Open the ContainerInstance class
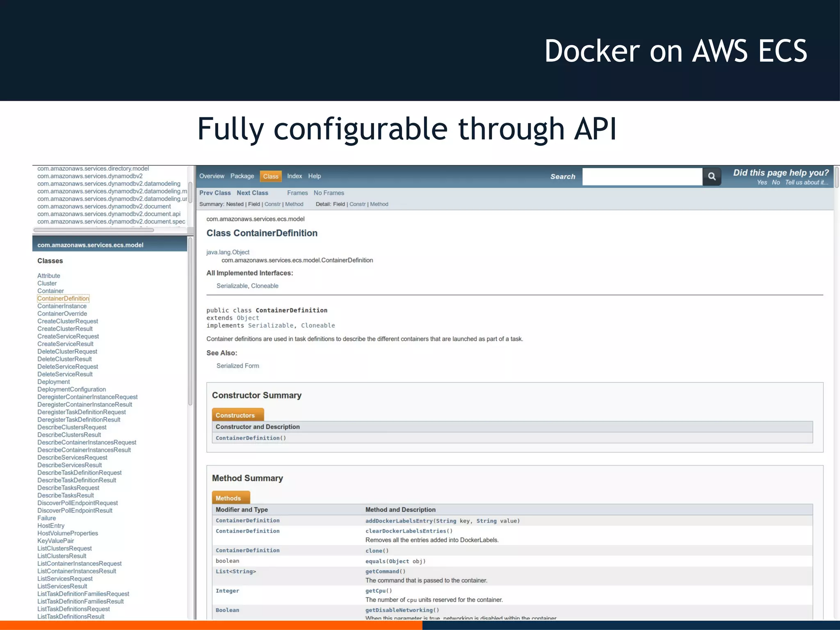Viewport: 840px width, 630px height. 62,306
